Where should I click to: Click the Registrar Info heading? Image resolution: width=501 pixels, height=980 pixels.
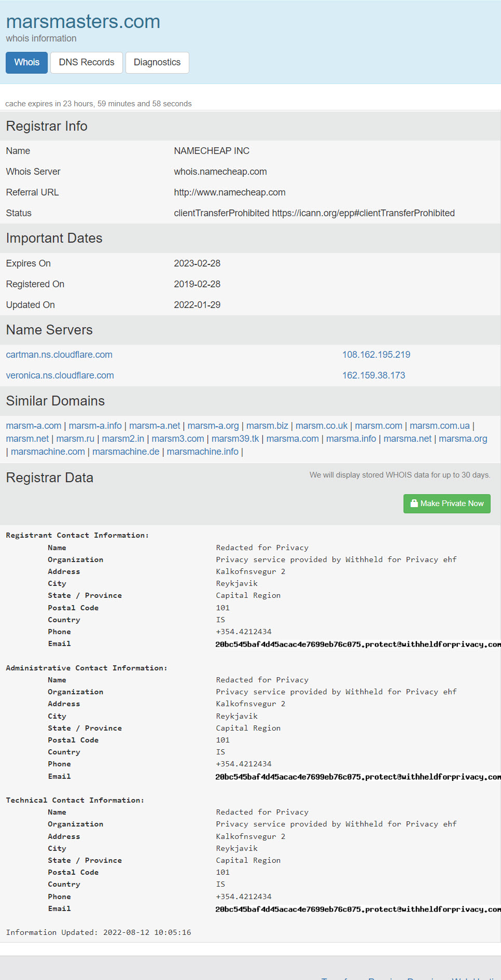click(x=47, y=126)
